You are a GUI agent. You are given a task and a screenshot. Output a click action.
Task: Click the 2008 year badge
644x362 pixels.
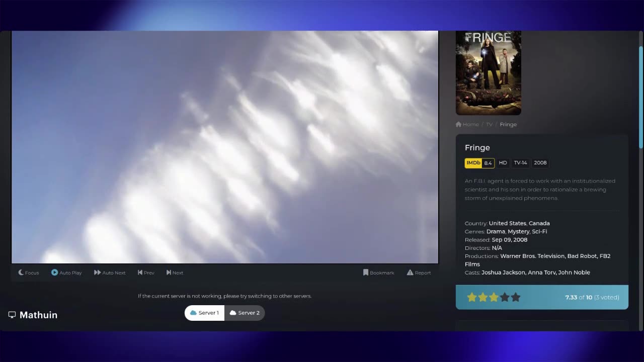tap(540, 163)
